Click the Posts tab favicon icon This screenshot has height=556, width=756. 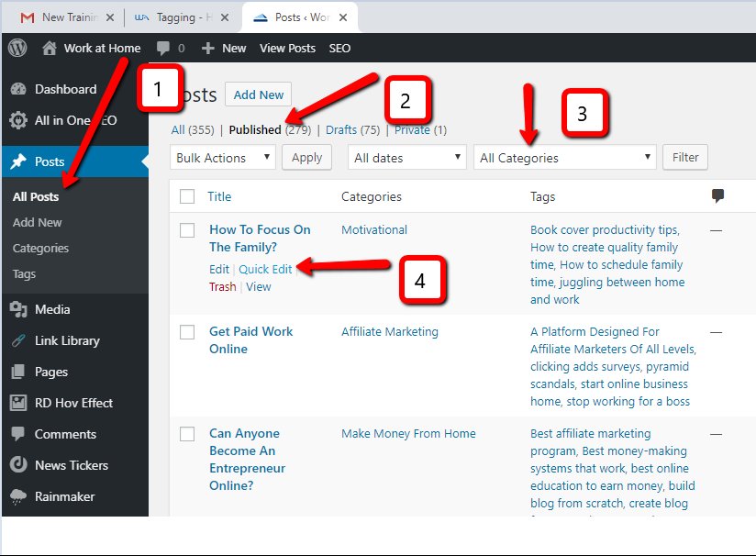(x=261, y=17)
